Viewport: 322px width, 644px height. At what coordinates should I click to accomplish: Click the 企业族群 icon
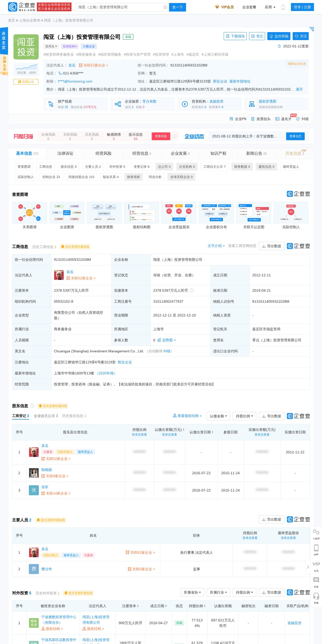[118, 104]
